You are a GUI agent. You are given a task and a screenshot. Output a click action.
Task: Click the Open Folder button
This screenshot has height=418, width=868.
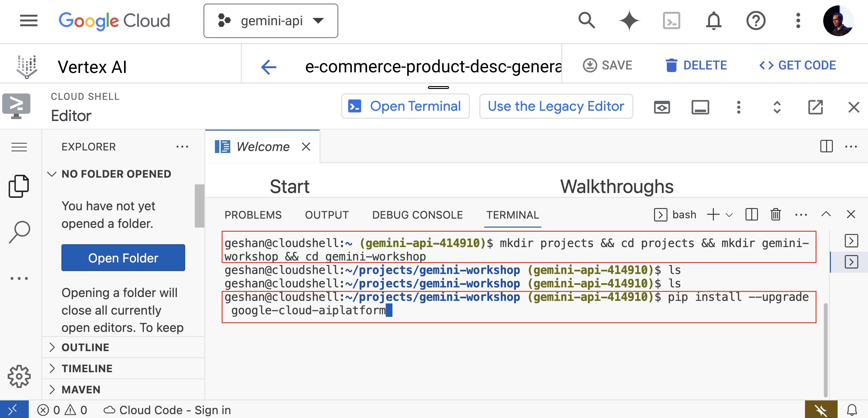[x=123, y=258]
